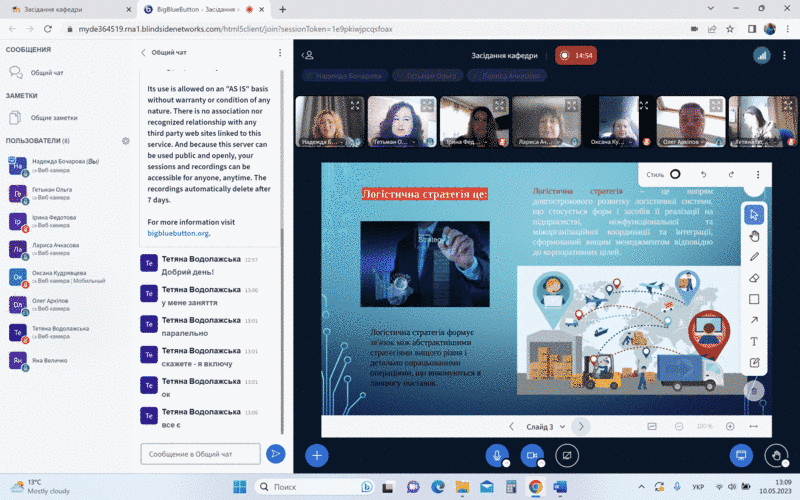800x500 pixels.
Task: Activate the Text tool on whiteboard
Action: coord(755,341)
